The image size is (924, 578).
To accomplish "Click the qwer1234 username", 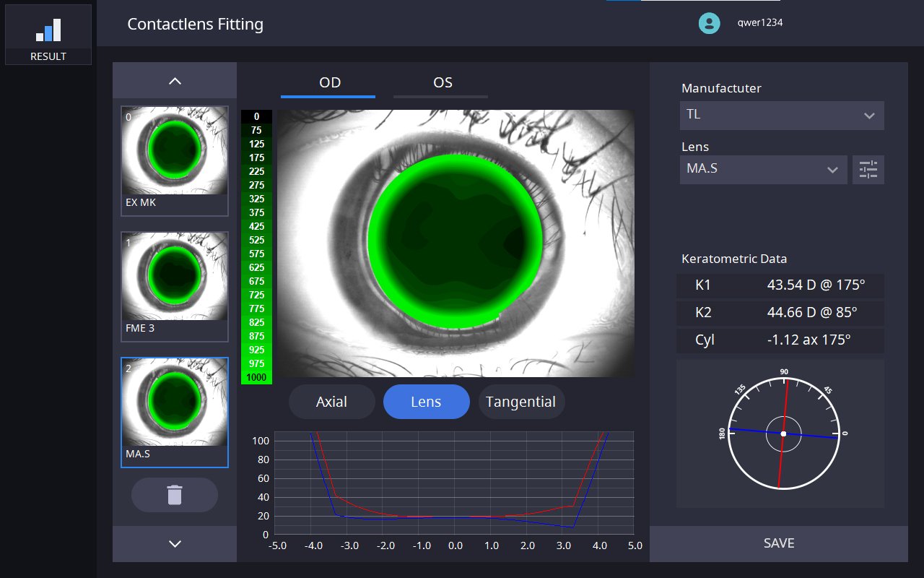I will click(759, 23).
